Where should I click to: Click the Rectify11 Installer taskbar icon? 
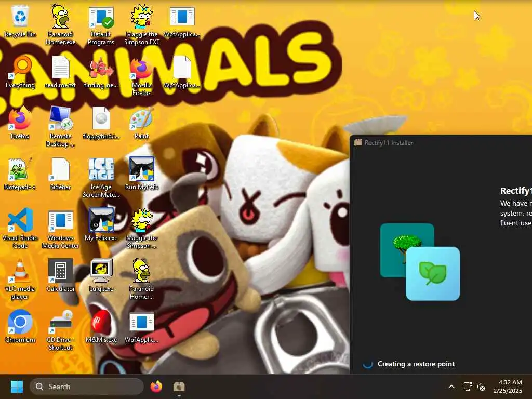[179, 387]
